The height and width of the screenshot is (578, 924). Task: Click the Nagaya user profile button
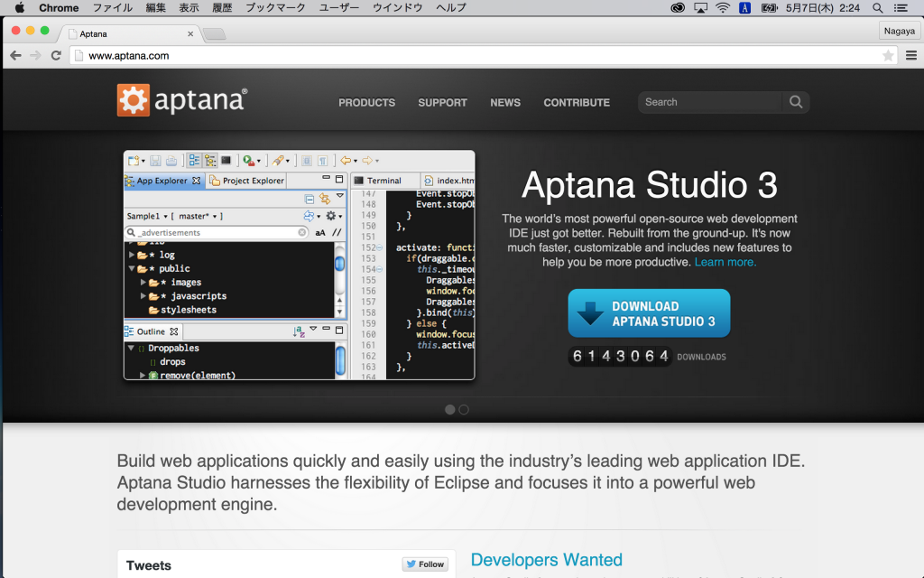click(900, 31)
